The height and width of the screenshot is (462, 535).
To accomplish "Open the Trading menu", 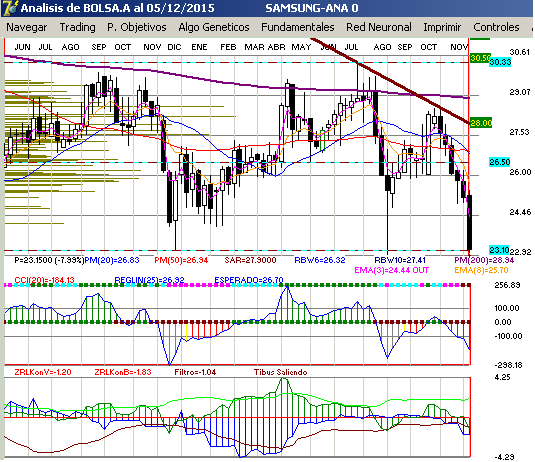I will (x=77, y=27).
